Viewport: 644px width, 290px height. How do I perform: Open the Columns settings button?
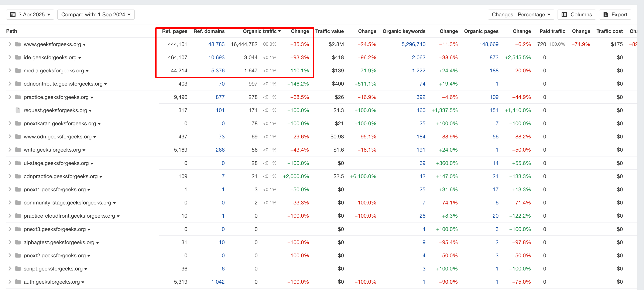[576, 14]
